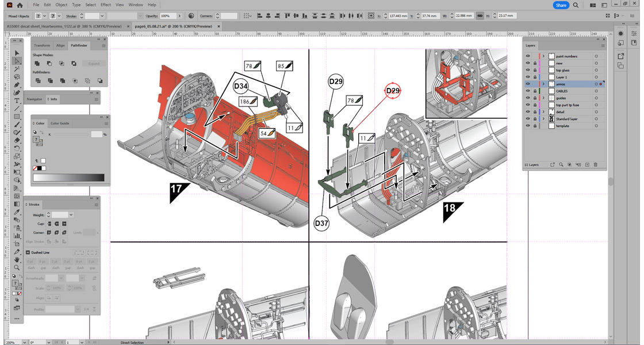Click the Layers panel search icon
The image size is (644, 345).
coord(561,164)
